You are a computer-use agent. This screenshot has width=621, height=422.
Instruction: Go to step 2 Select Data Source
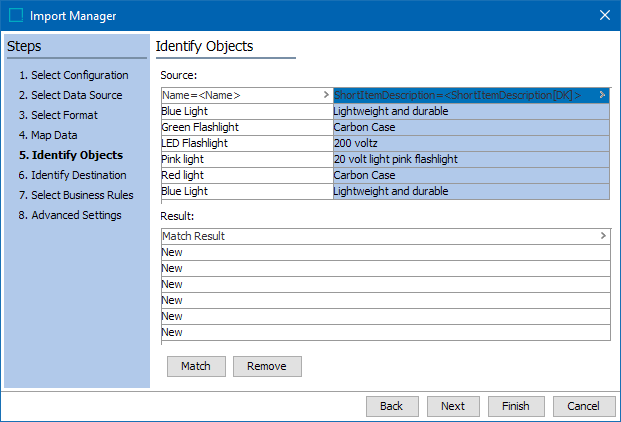(70, 95)
